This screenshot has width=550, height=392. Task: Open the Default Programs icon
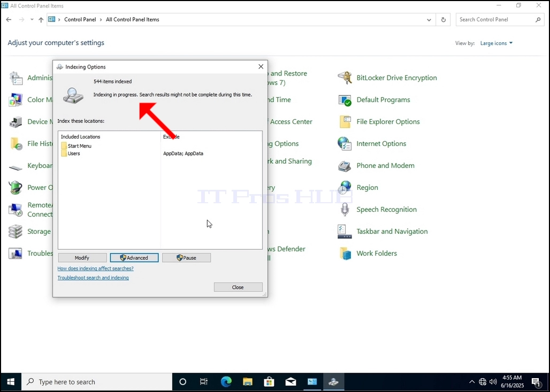(x=345, y=100)
